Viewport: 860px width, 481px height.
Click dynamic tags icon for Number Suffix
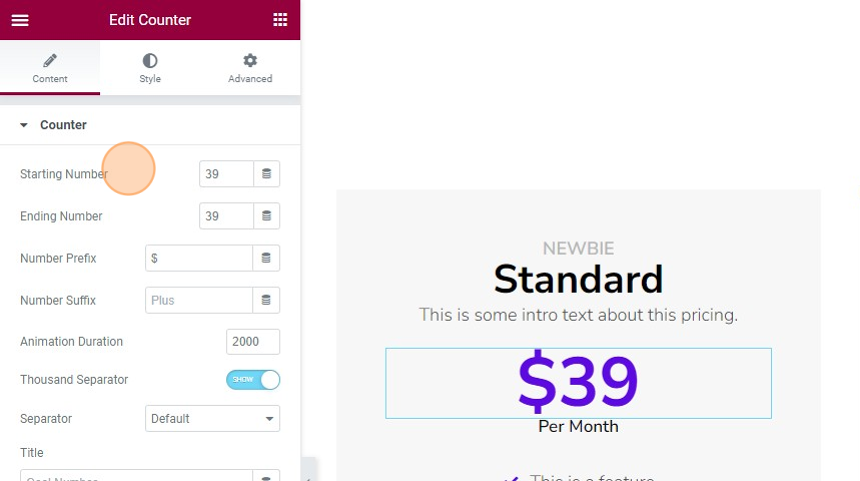[x=266, y=300]
